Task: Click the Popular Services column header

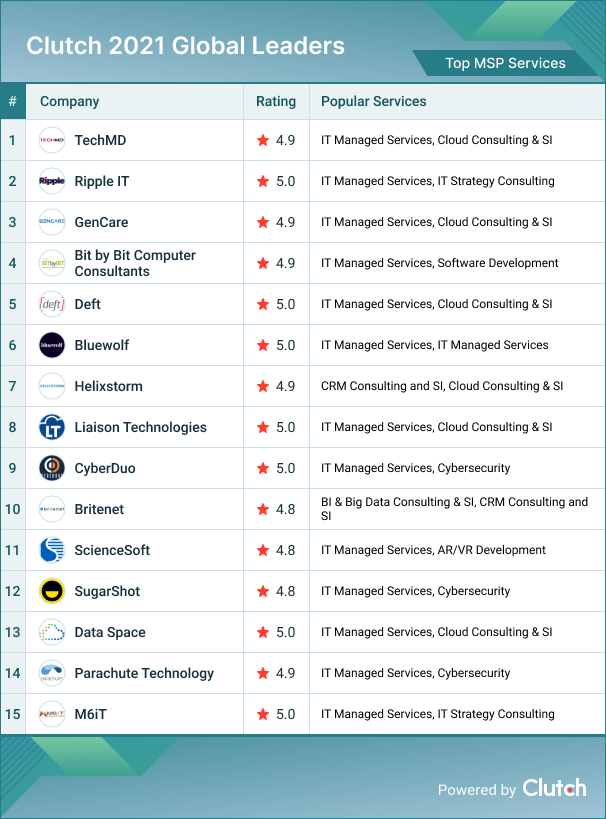Action: (374, 101)
